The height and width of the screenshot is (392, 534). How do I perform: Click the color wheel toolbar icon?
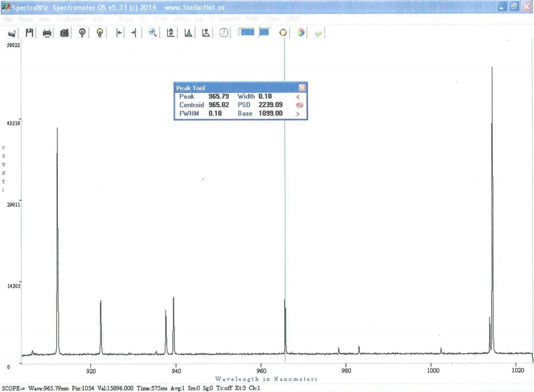click(301, 32)
